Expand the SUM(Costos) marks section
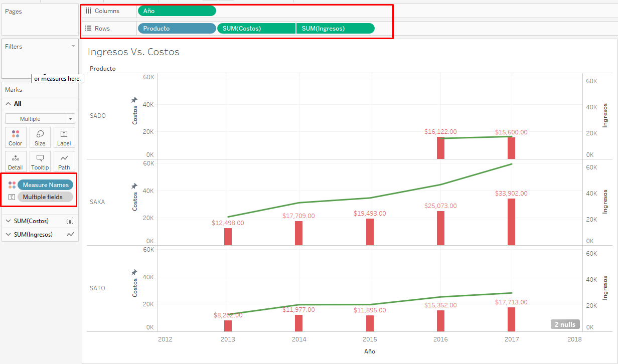The image size is (618, 364). tap(8, 221)
